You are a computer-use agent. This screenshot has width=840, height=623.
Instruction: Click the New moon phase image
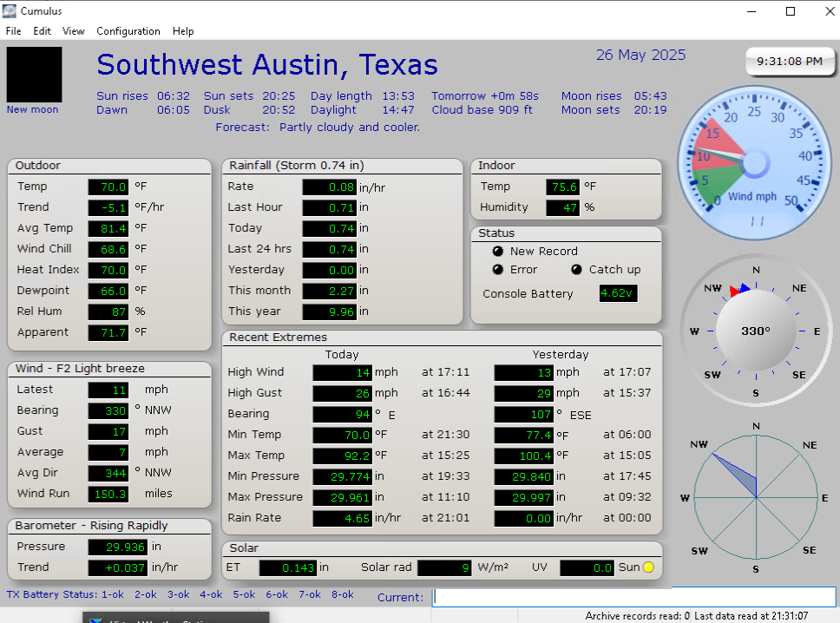pyautogui.click(x=34, y=75)
